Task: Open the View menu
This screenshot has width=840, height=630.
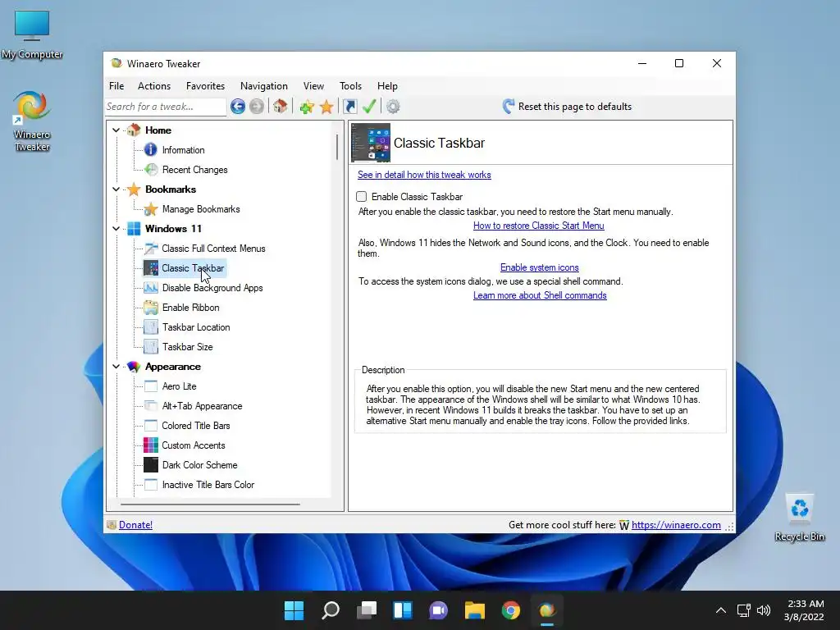Action: pos(313,85)
